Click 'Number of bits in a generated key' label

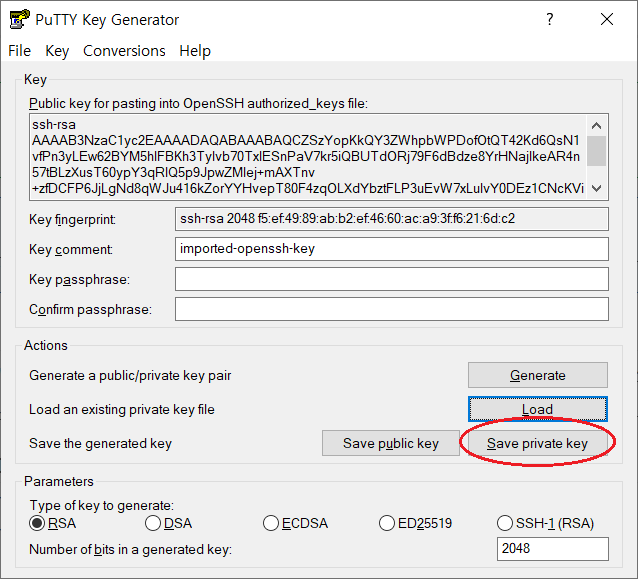click(131, 550)
